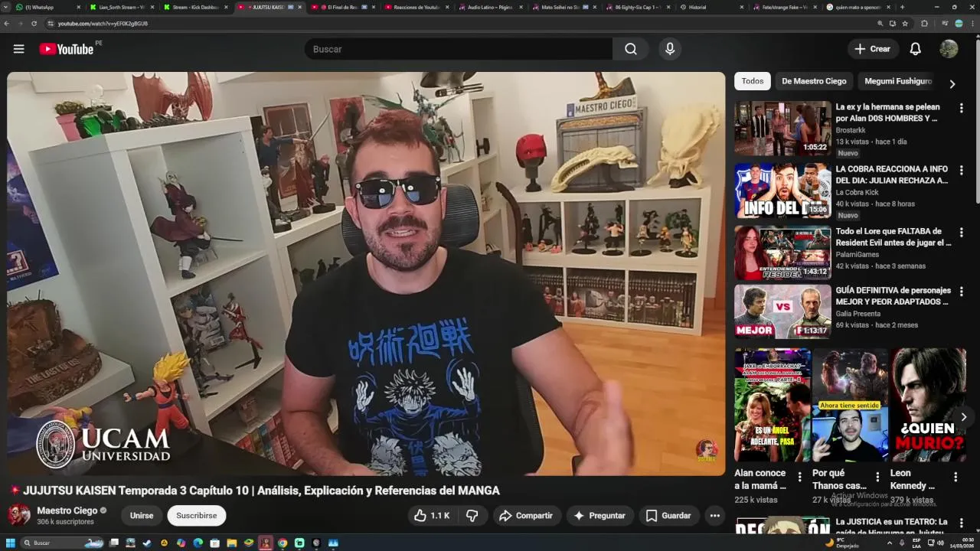The image size is (980, 551).
Task: Open the Resident Evil Lore thumbnail
Action: click(782, 253)
